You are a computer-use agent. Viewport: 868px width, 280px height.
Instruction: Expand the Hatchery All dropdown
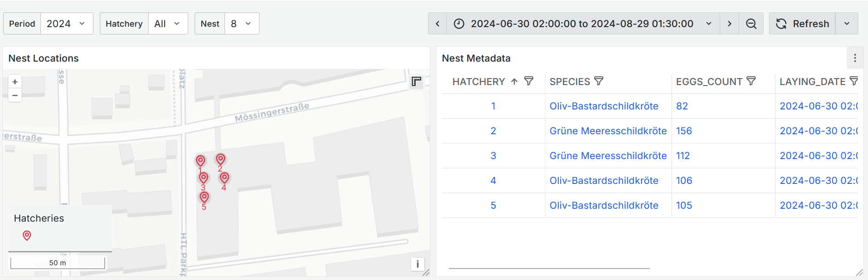pos(168,24)
